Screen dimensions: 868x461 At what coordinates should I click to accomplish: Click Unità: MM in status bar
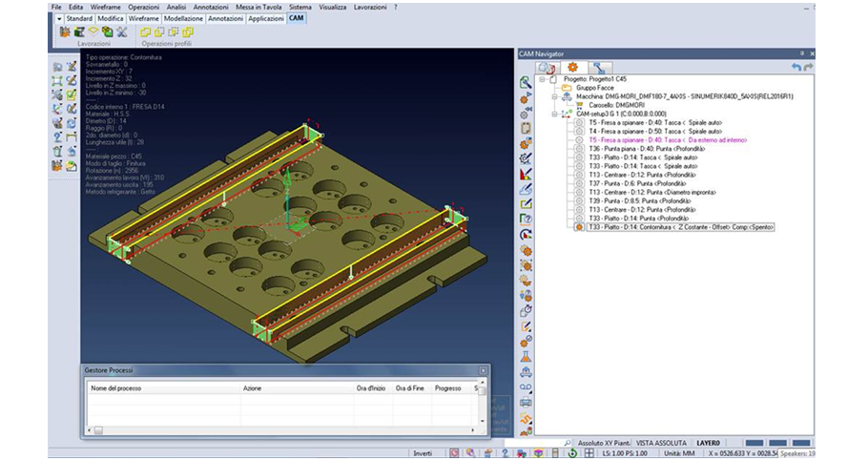pos(679,453)
